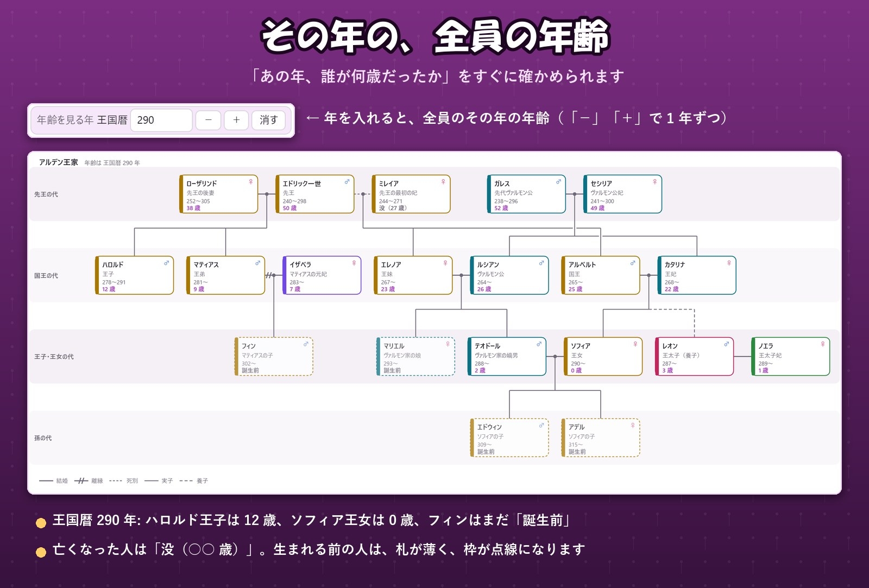Viewport: 869px width, 588px height.
Task: Select the ソフィア princess card
Action: (603, 357)
